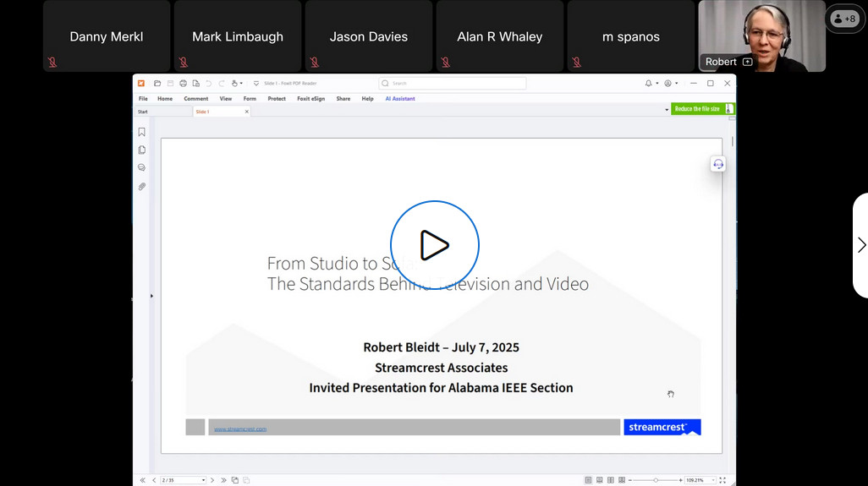Open the zoom percentage dropdown at 109.21%

(x=712, y=480)
